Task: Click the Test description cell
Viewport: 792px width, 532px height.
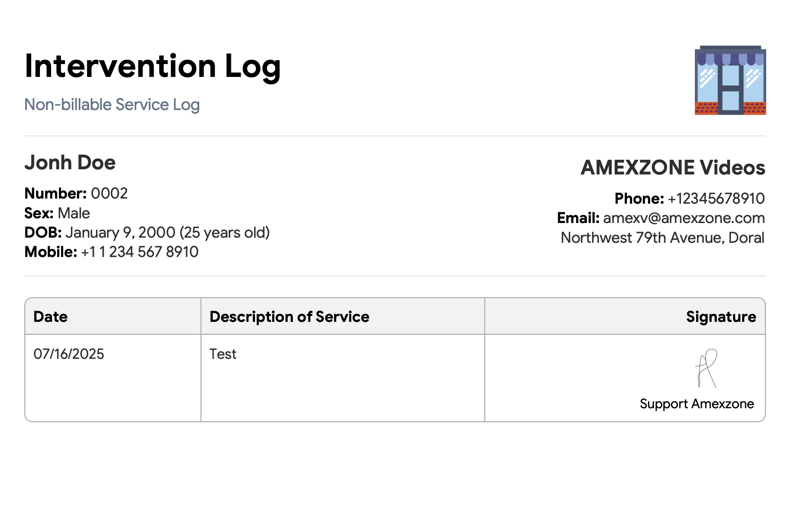Action: [223, 354]
